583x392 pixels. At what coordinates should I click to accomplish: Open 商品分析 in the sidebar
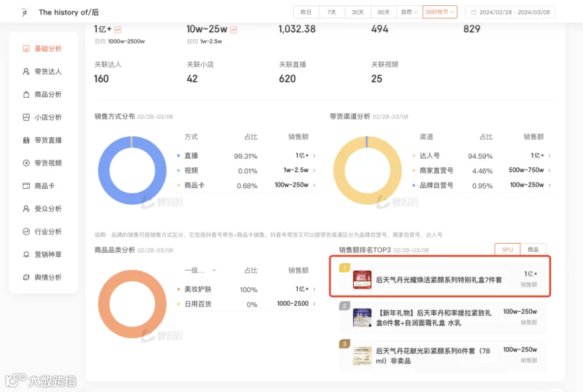point(42,95)
